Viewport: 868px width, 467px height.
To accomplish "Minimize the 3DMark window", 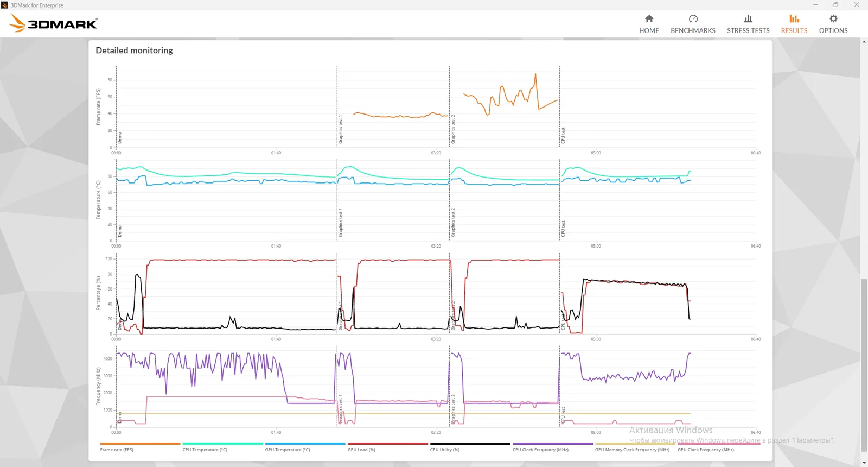I will (x=815, y=5).
